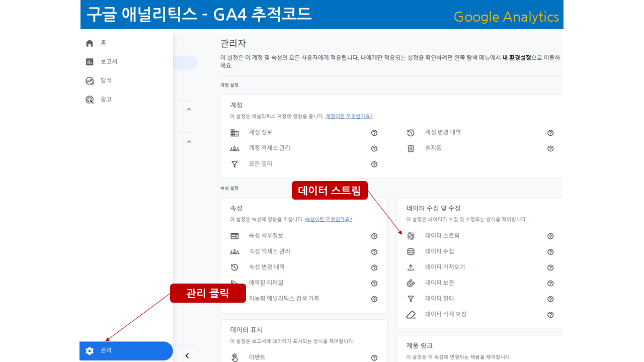
Task: Click the gear icon on 관리 button
Action: [x=90, y=351]
